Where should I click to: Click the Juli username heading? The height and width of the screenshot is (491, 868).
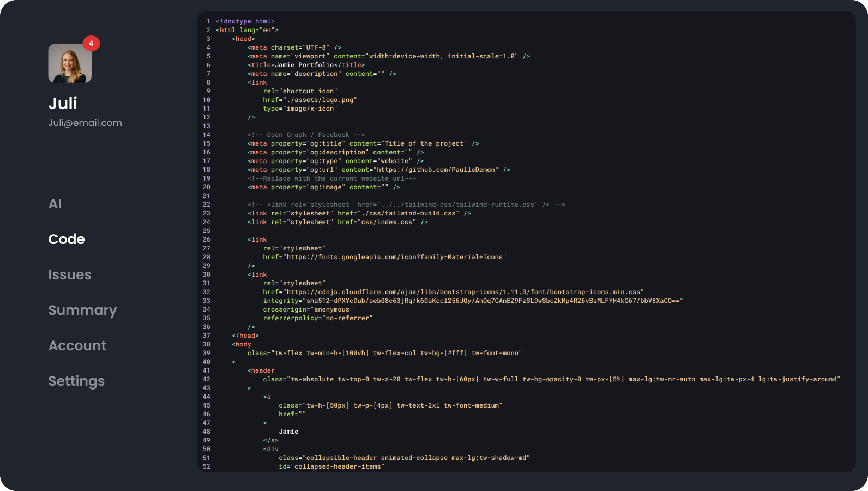(x=63, y=103)
